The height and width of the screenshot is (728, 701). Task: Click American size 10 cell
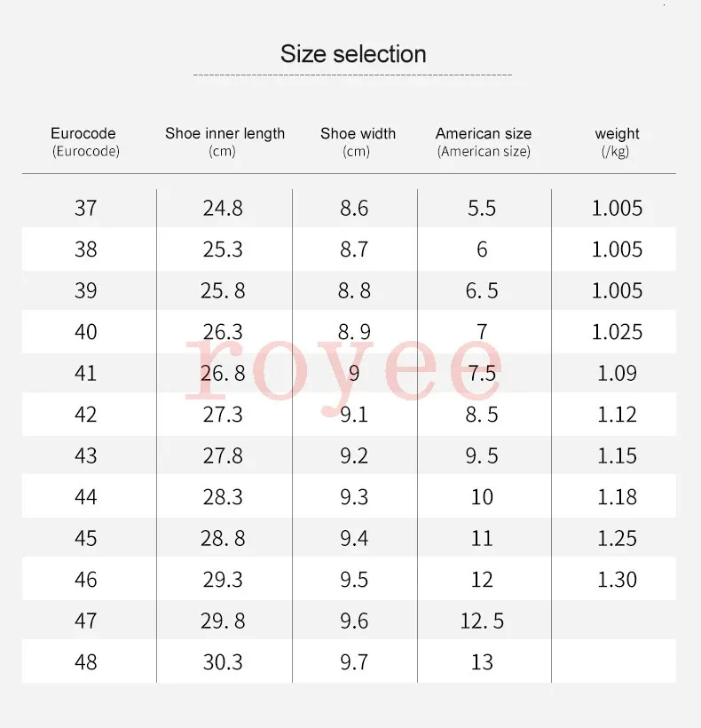tap(482, 497)
